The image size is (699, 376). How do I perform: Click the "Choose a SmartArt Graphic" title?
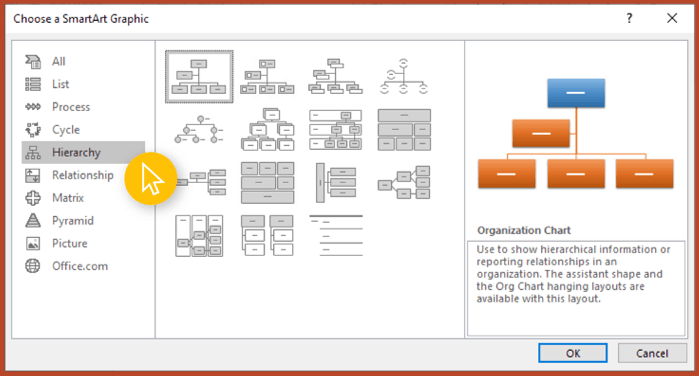pos(81,19)
